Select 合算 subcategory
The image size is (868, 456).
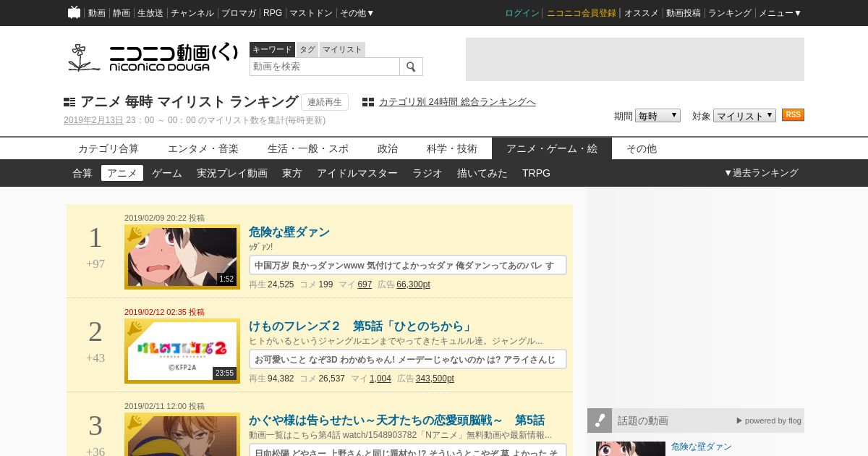coord(82,173)
